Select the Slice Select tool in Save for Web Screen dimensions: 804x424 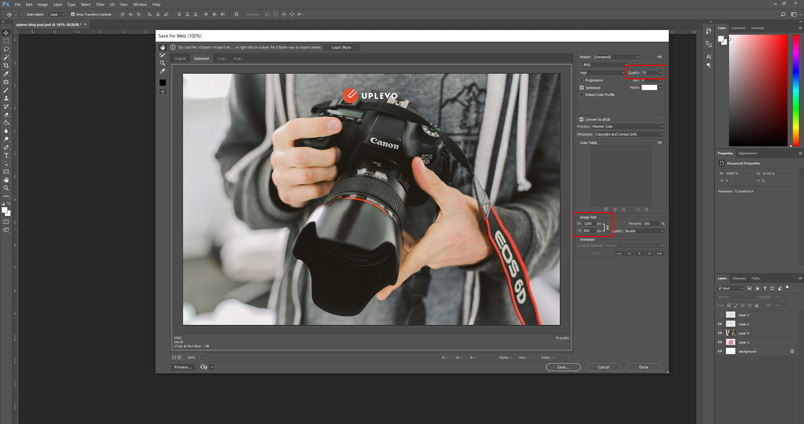(163, 55)
